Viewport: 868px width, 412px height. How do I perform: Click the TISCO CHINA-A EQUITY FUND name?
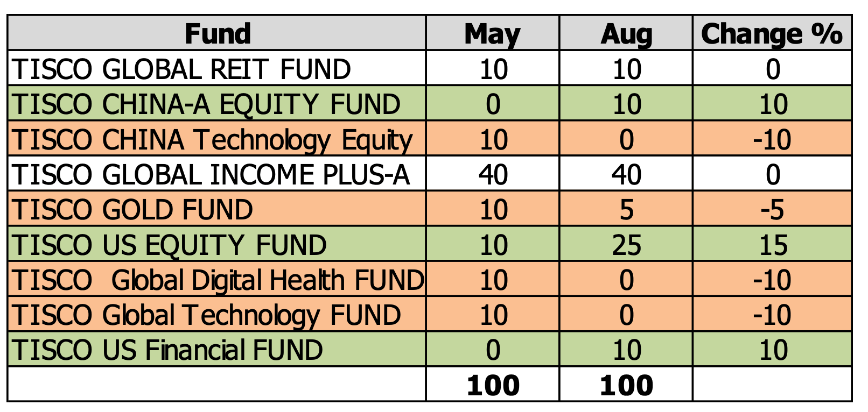coord(206,104)
